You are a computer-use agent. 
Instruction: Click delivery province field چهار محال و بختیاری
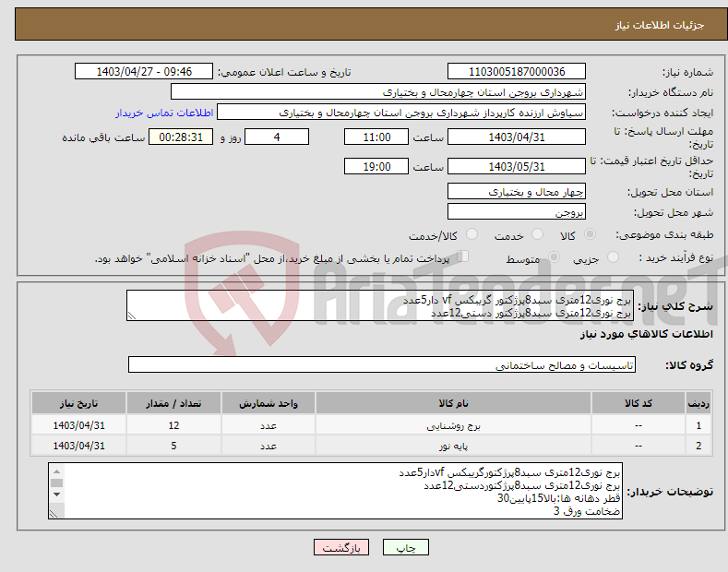tap(517, 191)
